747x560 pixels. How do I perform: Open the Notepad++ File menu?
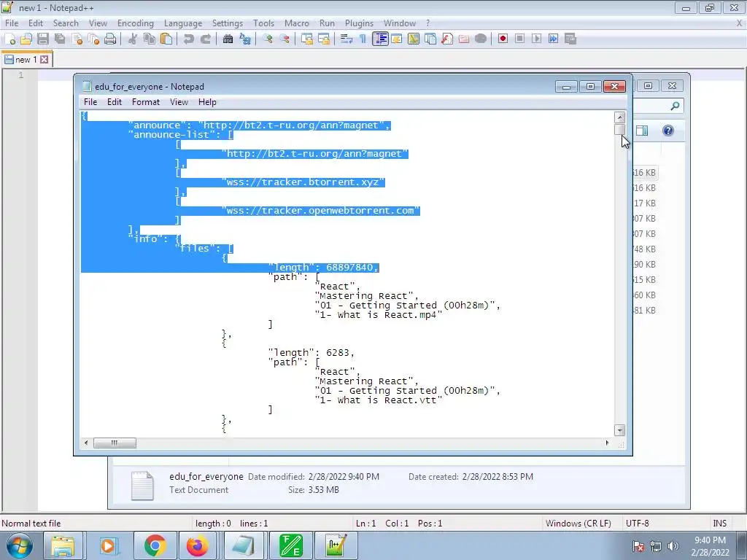(12, 23)
